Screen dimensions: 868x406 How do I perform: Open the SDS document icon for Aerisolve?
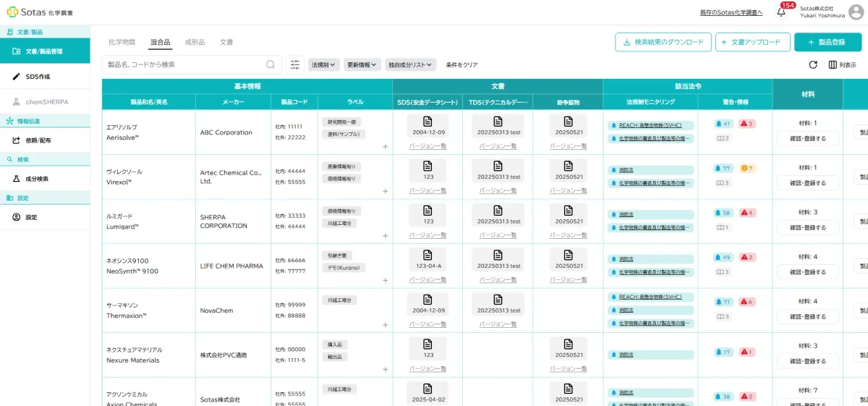pos(427,121)
